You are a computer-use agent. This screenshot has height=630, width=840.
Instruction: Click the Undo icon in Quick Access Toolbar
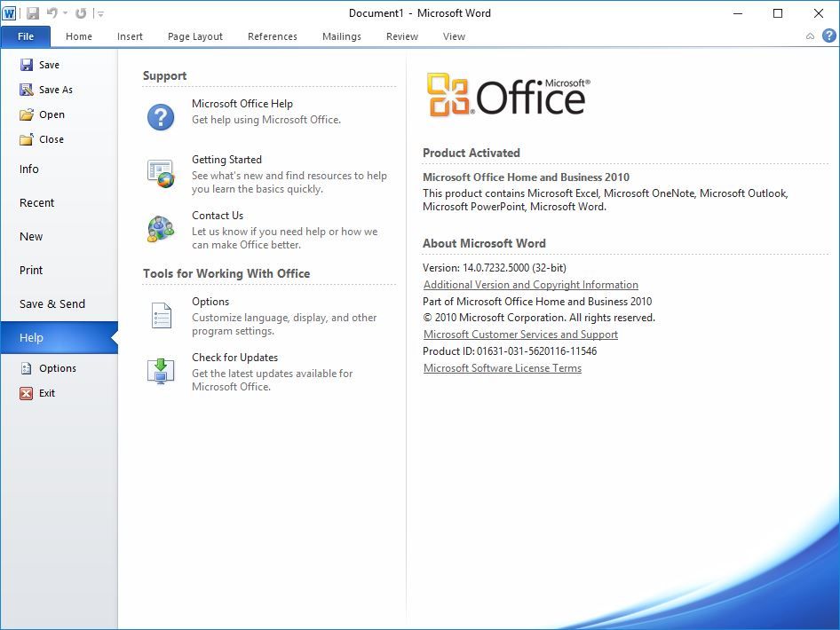click(x=52, y=12)
